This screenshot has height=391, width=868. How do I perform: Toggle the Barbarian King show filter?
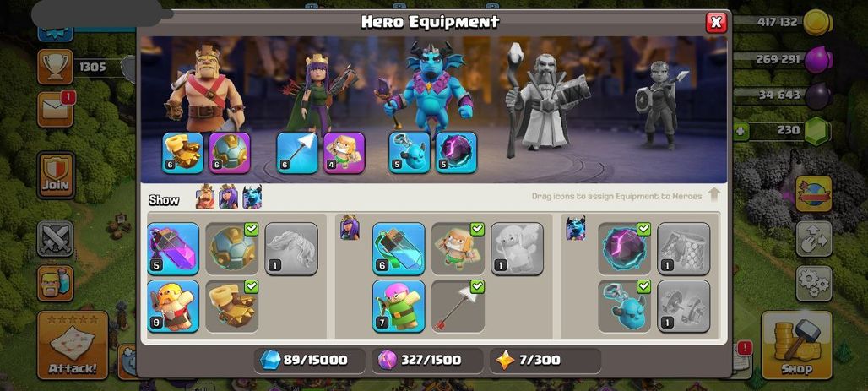click(x=205, y=197)
